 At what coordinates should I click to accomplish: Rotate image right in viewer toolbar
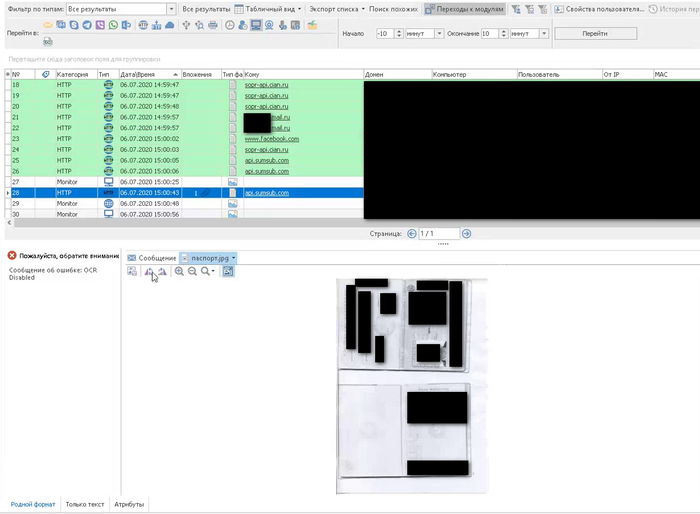162,272
